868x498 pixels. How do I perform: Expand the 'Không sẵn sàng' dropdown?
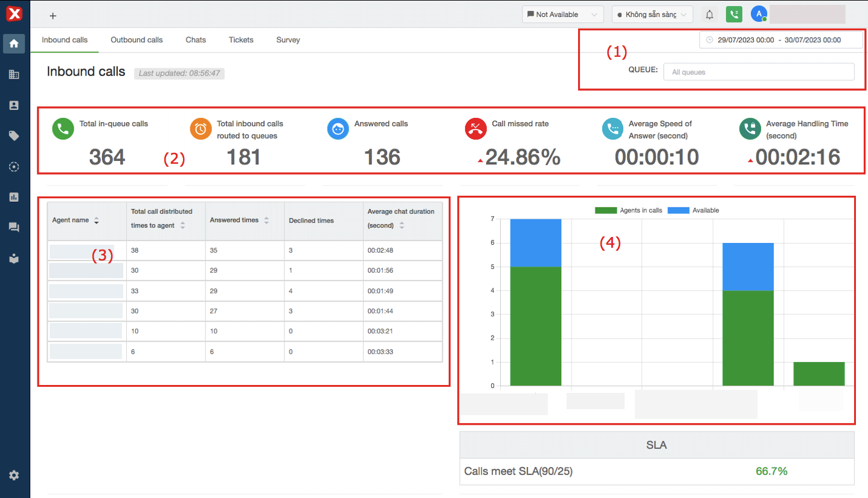[652, 15]
